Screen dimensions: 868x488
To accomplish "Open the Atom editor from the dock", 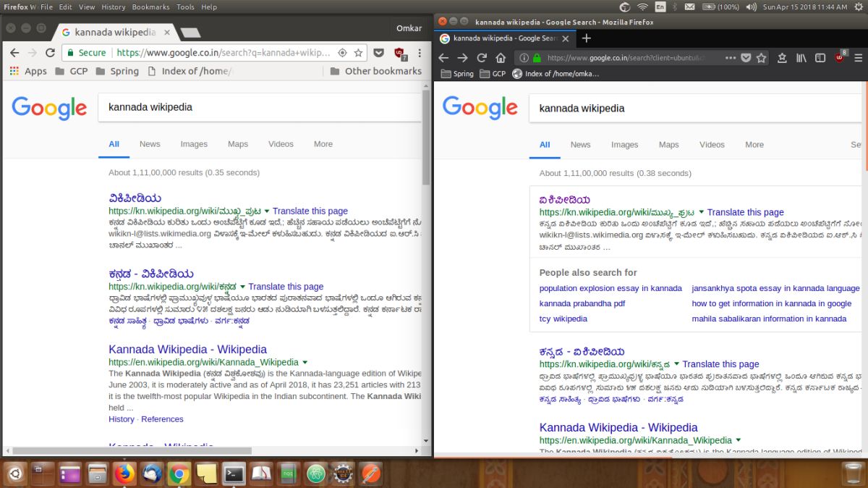I will [315, 474].
